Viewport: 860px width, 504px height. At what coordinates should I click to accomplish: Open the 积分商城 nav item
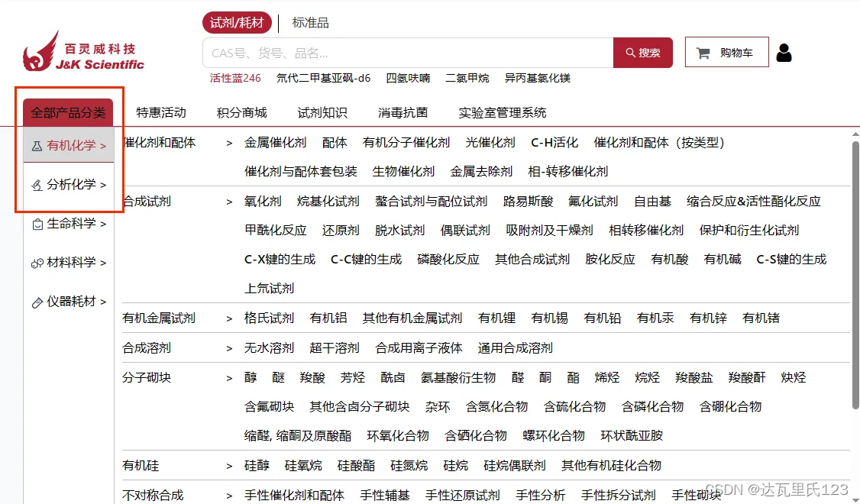(242, 112)
